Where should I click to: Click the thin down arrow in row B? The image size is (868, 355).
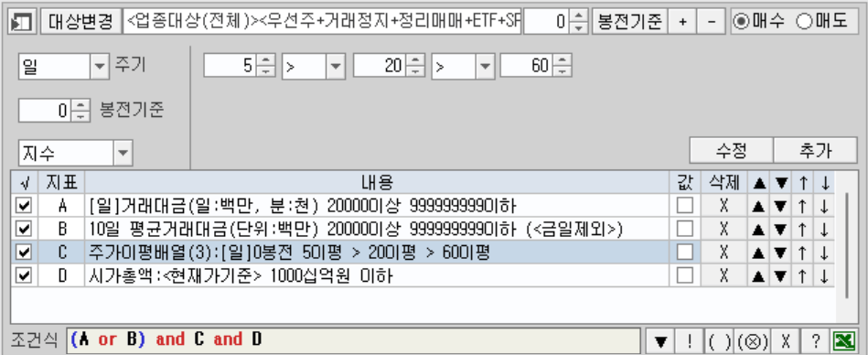(x=824, y=230)
